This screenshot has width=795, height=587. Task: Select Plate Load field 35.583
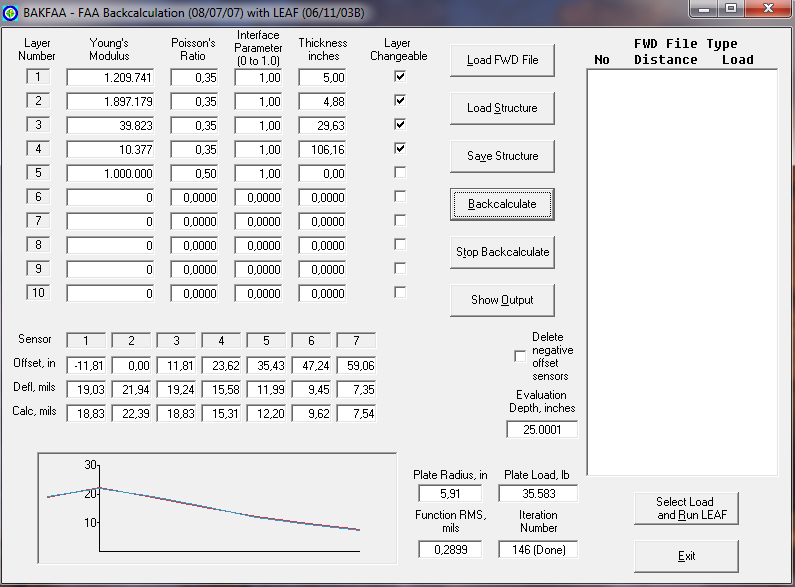pos(538,494)
